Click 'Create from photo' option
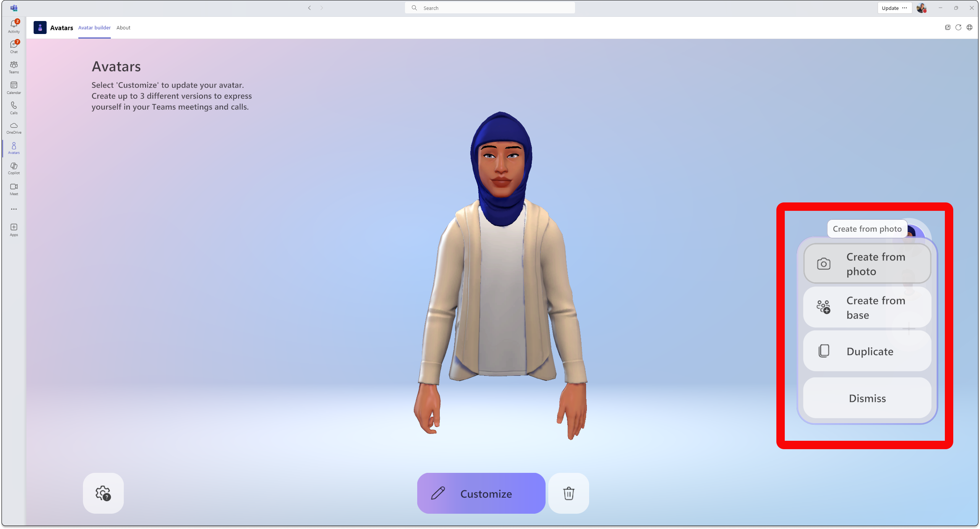This screenshot has width=980, height=529. 867,264
